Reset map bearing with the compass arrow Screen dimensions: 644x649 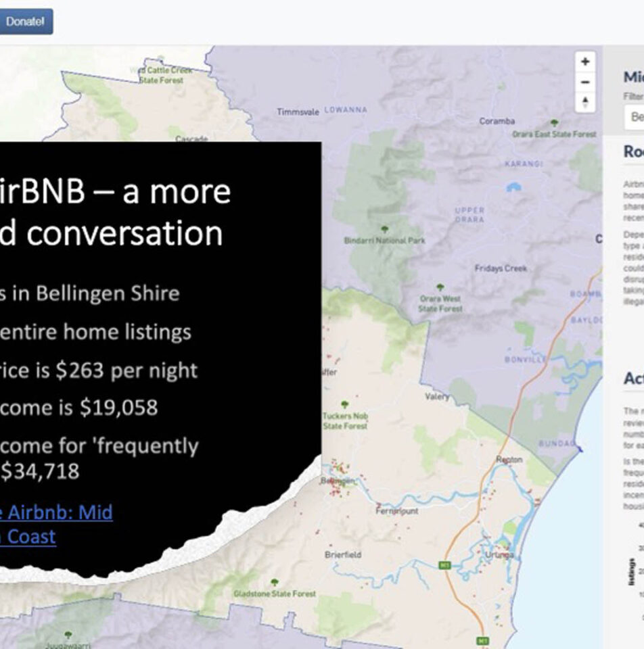(x=585, y=103)
